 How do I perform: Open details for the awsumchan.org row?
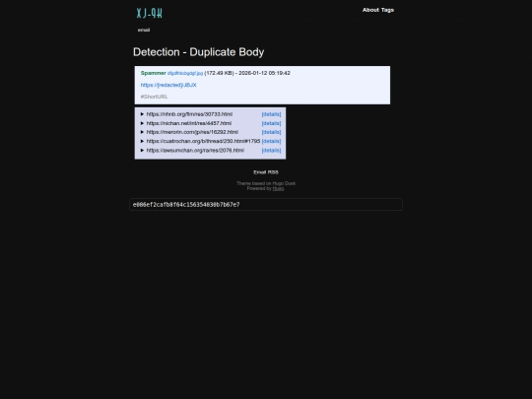(x=271, y=151)
